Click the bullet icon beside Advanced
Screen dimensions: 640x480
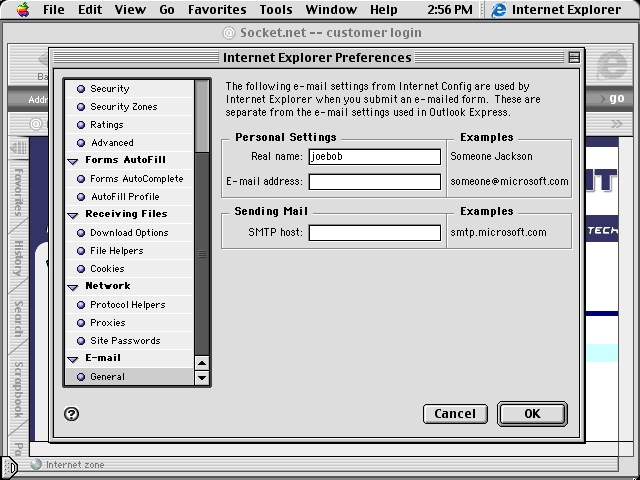[81, 143]
